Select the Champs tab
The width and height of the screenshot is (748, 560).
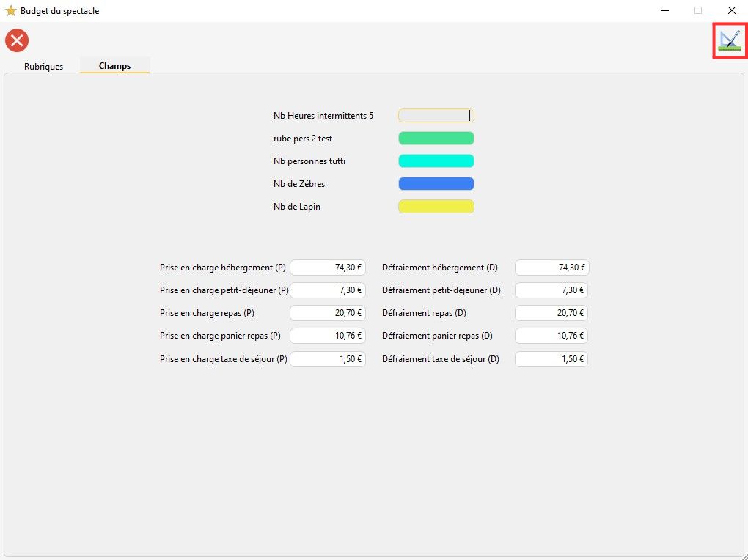(114, 66)
